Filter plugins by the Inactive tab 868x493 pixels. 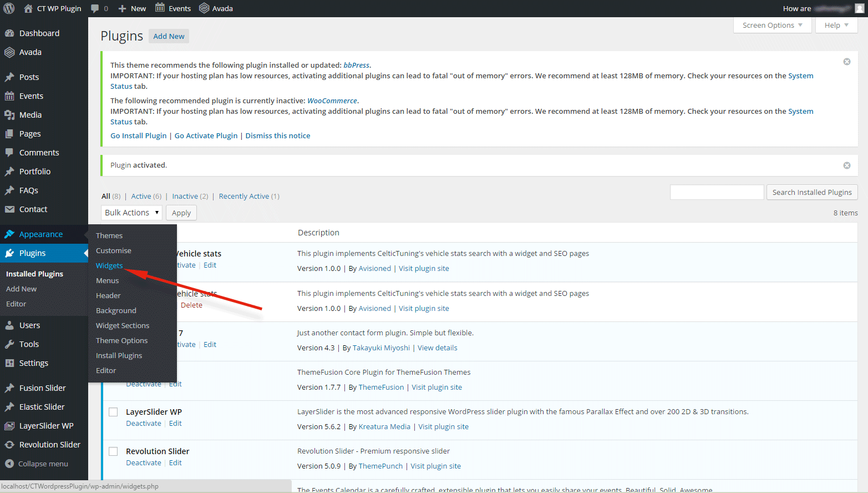(x=185, y=197)
